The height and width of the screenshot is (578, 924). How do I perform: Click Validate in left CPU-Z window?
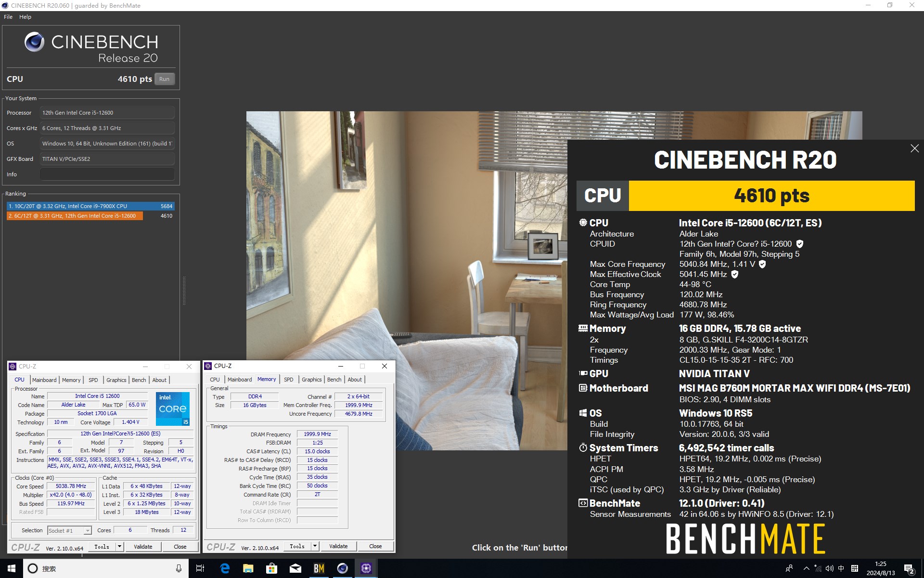coord(143,547)
